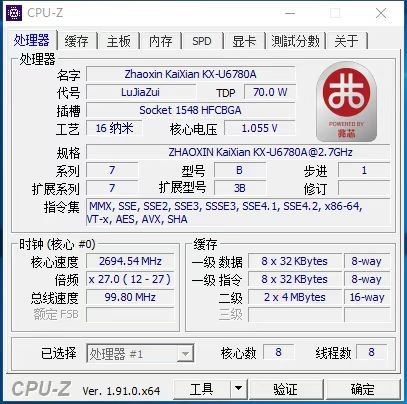Click the TDP value 70.0 W
The width and height of the screenshot is (407, 404).
270,92
